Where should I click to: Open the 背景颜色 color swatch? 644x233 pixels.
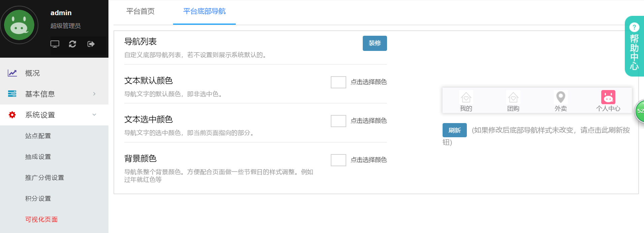point(338,160)
